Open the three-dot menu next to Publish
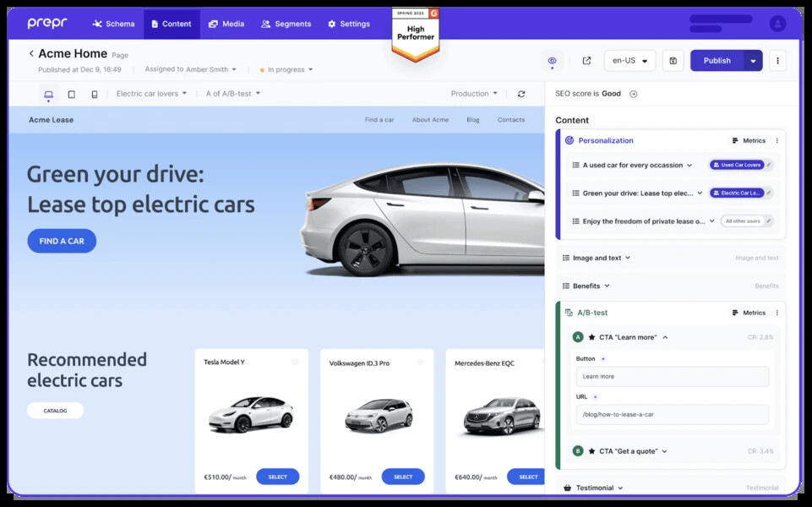 (777, 61)
